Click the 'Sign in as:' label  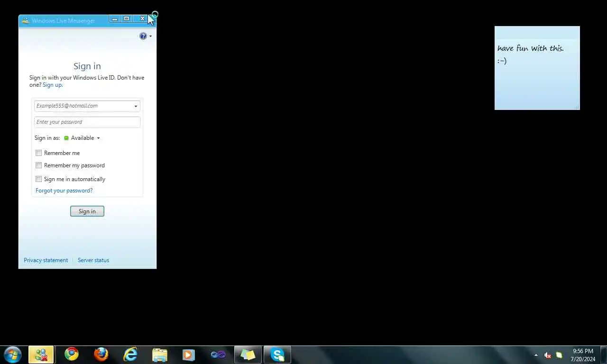click(47, 138)
